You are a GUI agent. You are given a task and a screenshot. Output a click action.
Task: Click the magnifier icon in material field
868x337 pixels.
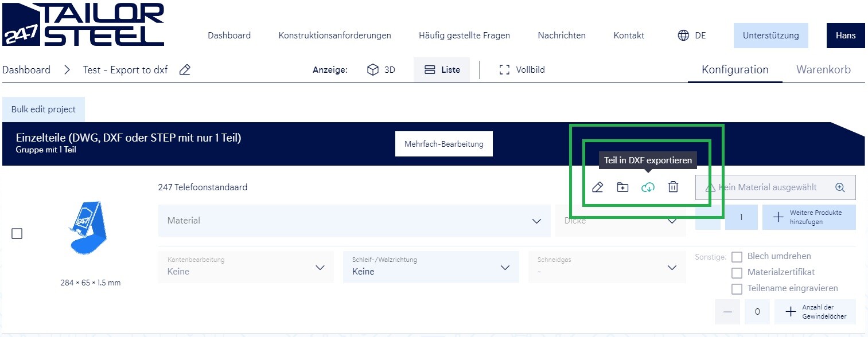840,187
